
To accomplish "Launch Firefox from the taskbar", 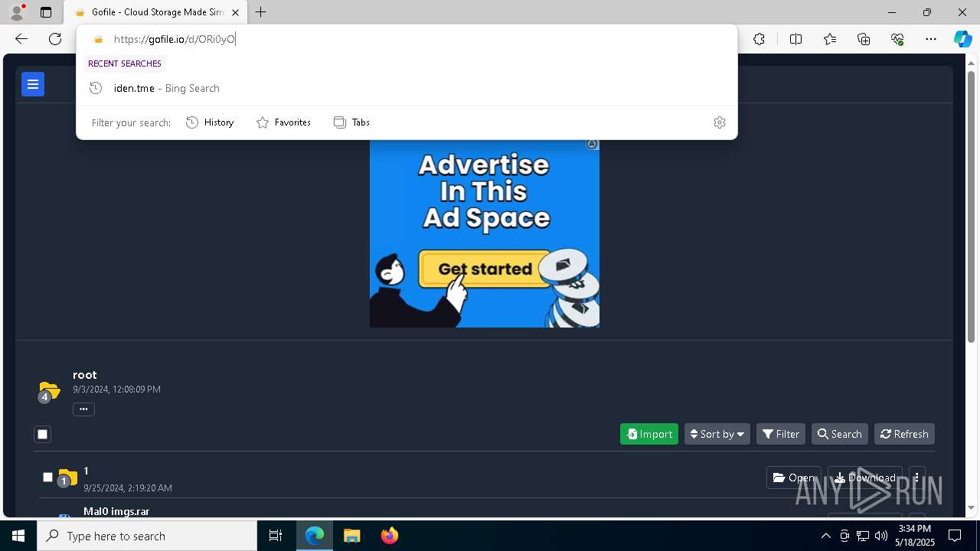I will 390,536.
